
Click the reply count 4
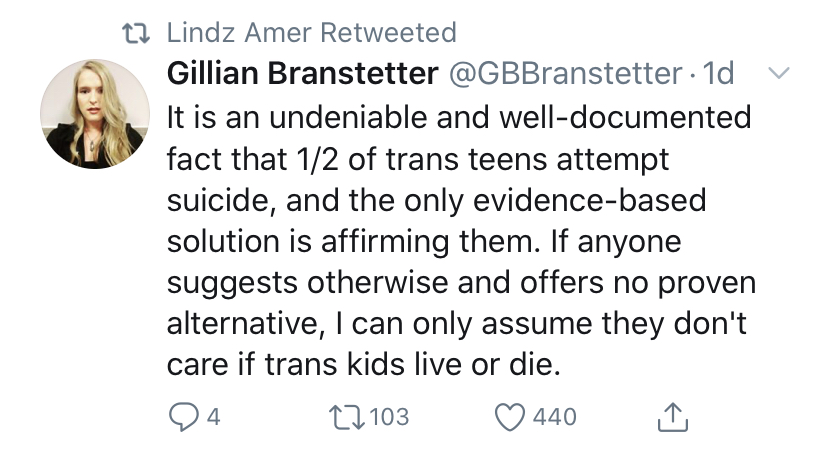[x=213, y=417]
